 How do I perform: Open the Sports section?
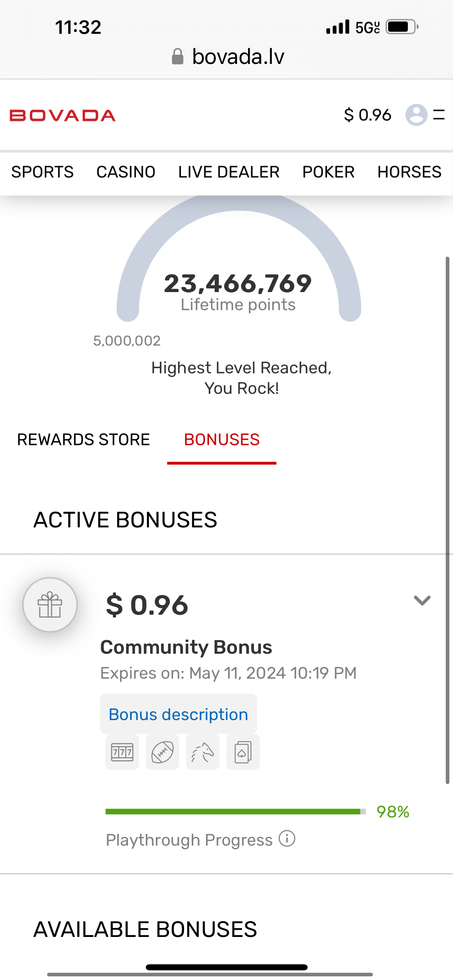tap(42, 172)
